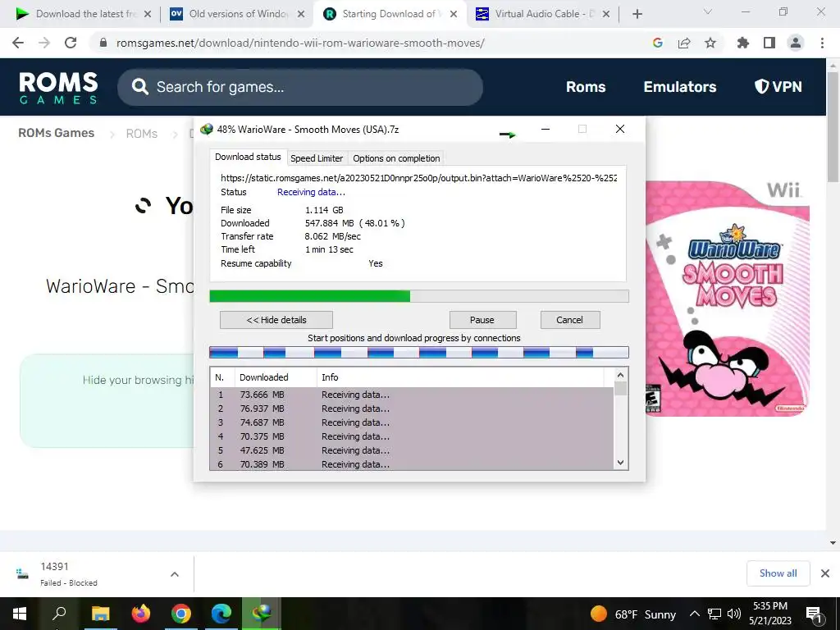Screen dimensions: 840x630
Task: Show hidden tray icons chevron
Action: [694, 614]
